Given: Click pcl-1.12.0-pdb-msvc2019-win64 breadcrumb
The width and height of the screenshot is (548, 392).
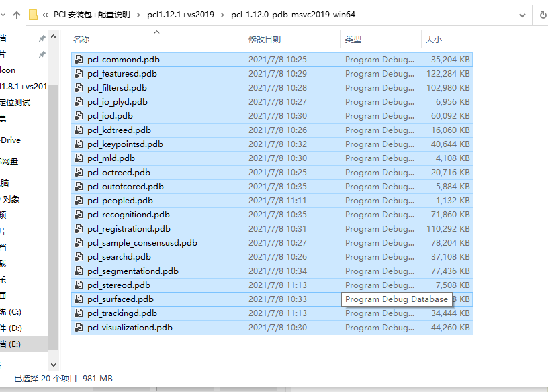Looking at the screenshot, I should (293, 14).
